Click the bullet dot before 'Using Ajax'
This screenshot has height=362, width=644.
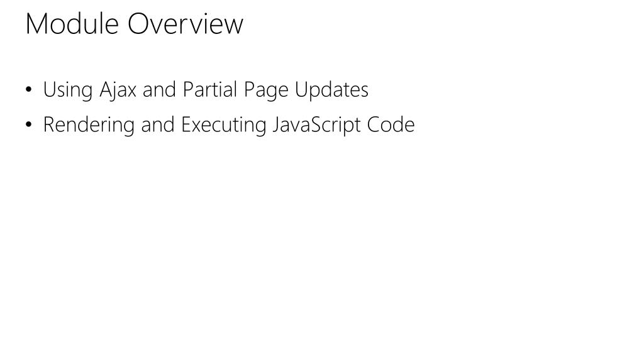pyautogui.click(x=30, y=90)
